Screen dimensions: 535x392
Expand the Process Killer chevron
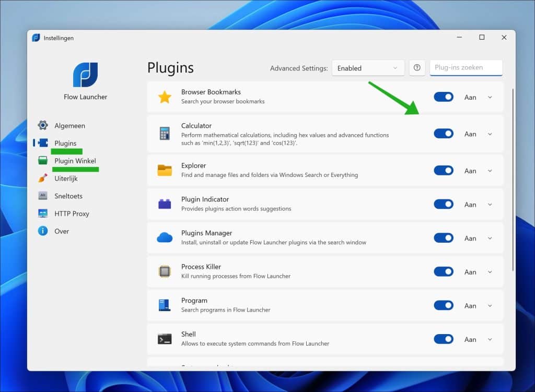(x=490, y=272)
